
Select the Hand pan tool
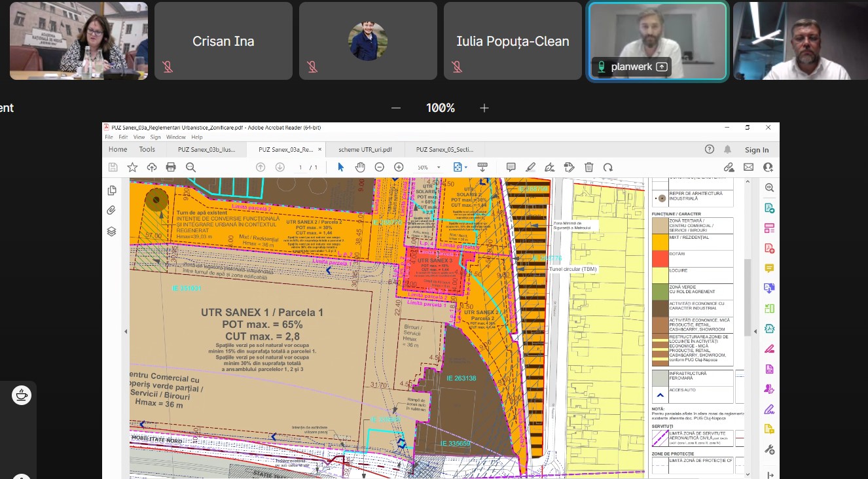(360, 167)
